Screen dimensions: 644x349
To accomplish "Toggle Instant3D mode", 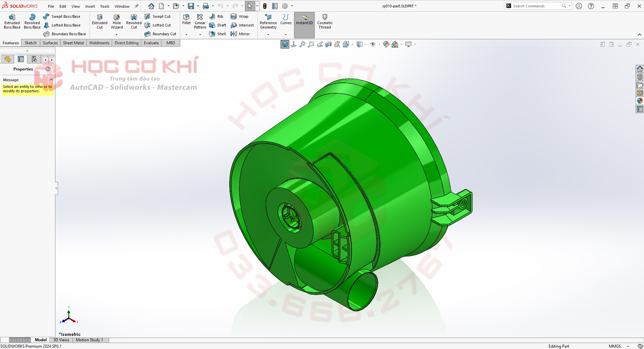I will [304, 25].
